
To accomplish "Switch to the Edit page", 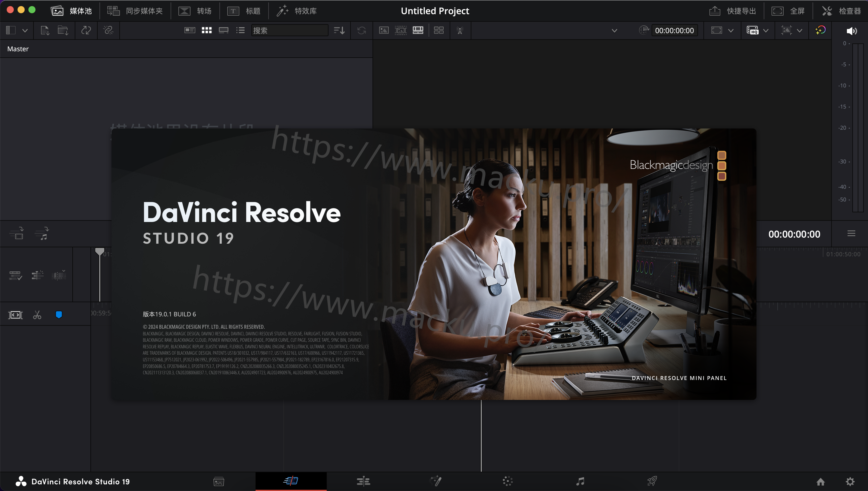I will tap(363, 482).
